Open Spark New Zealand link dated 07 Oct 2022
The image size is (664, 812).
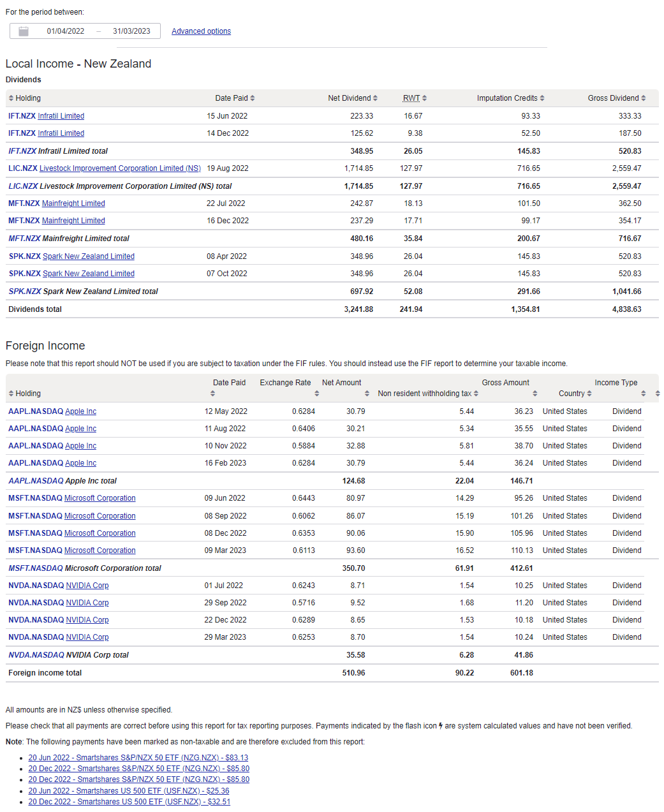point(89,274)
